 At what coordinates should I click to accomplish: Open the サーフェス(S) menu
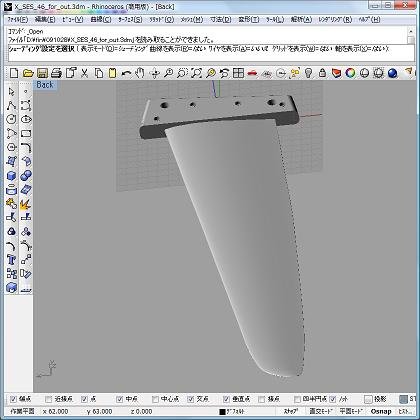130,20
